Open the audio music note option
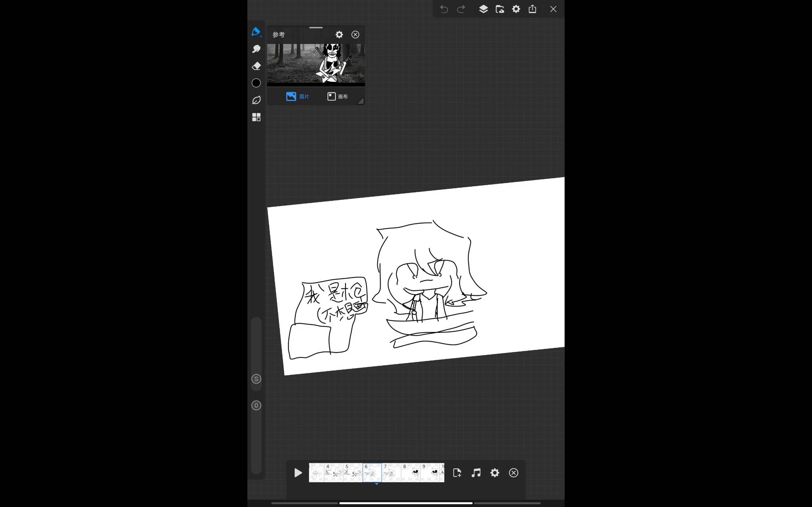 click(x=476, y=473)
